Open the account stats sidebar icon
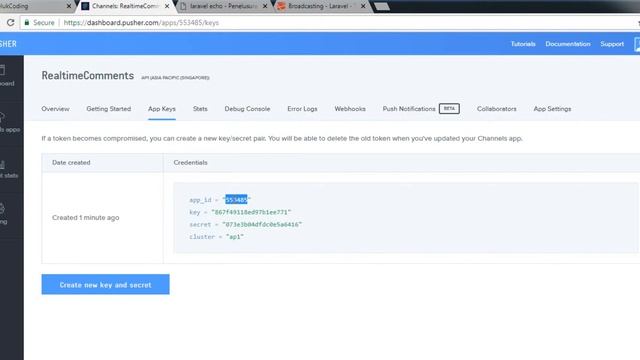The width and height of the screenshot is (640, 360). coord(8,169)
